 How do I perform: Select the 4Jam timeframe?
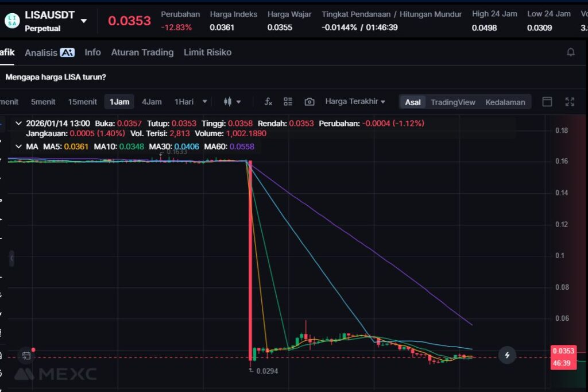pos(152,102)
